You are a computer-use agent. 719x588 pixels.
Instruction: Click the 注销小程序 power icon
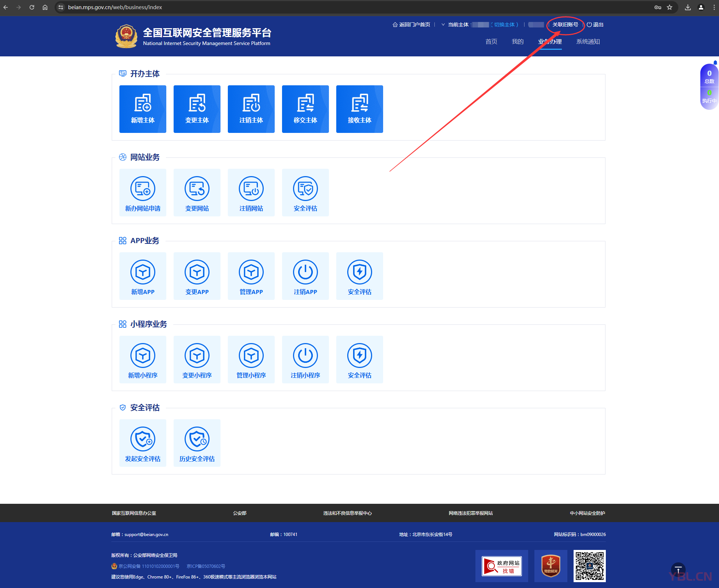(305, 356)
